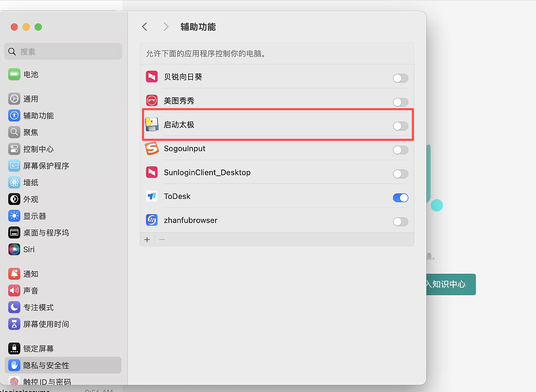Open 控制中心 in the sidebar
536x392 pixels.
pyautogui.click(x=38, y=149)
